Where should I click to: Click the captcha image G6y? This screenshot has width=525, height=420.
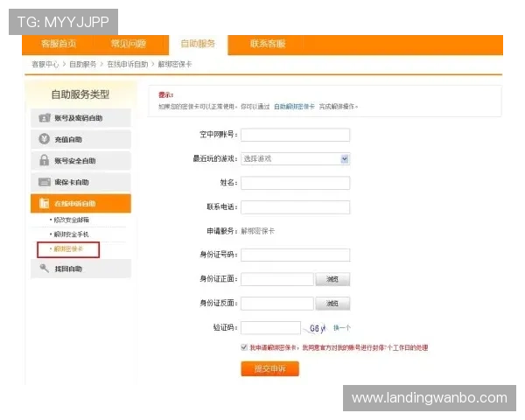tap(315, 328)
